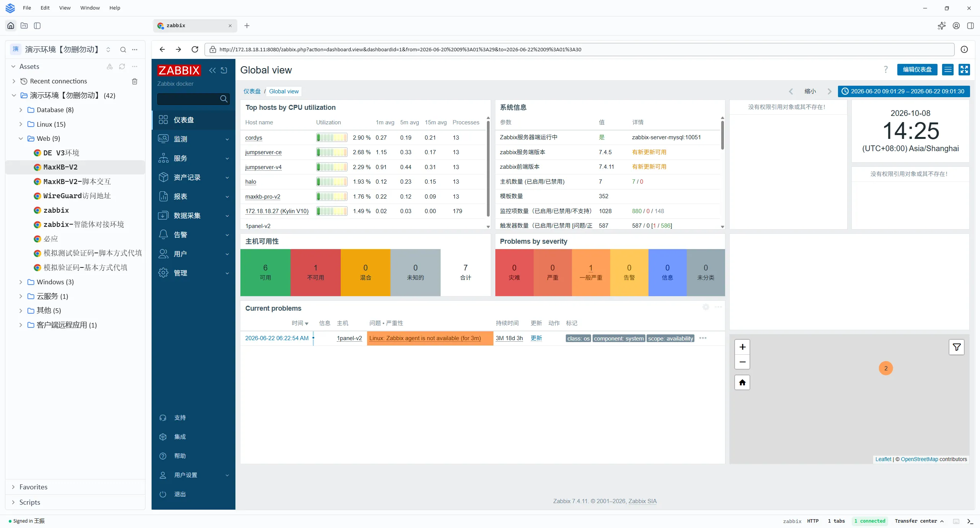The image size is (980, 528).
Task: Click the browser address URL field
Action: tap(579, 49)
